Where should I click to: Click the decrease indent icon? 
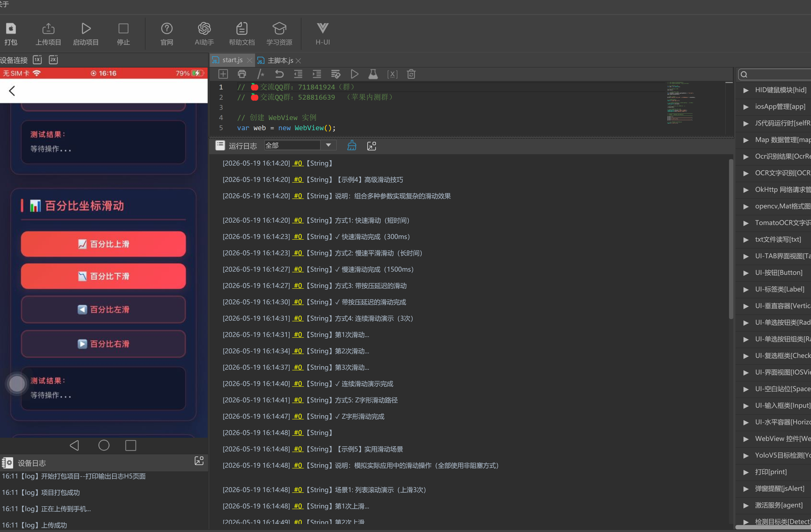tap(298, 74)
